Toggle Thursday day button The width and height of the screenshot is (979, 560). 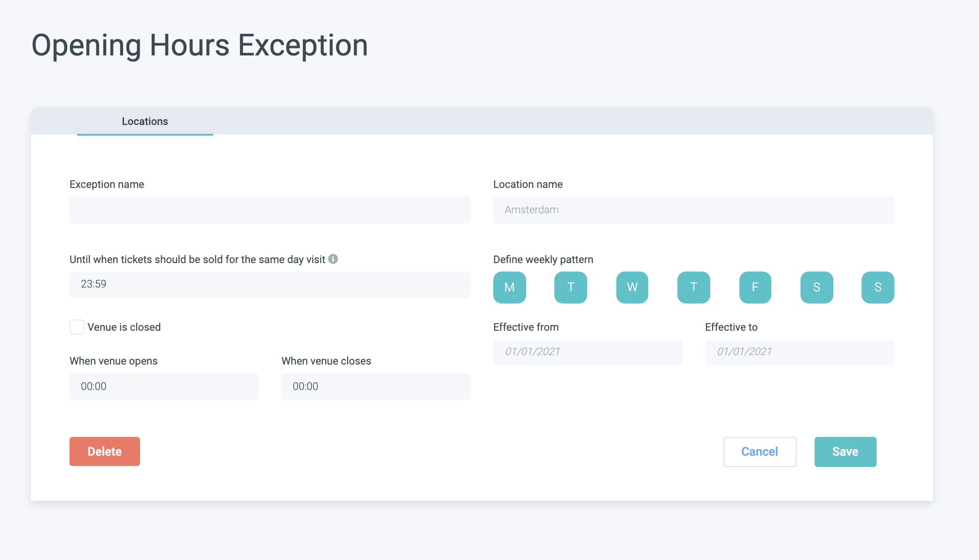tap(693, 287)
